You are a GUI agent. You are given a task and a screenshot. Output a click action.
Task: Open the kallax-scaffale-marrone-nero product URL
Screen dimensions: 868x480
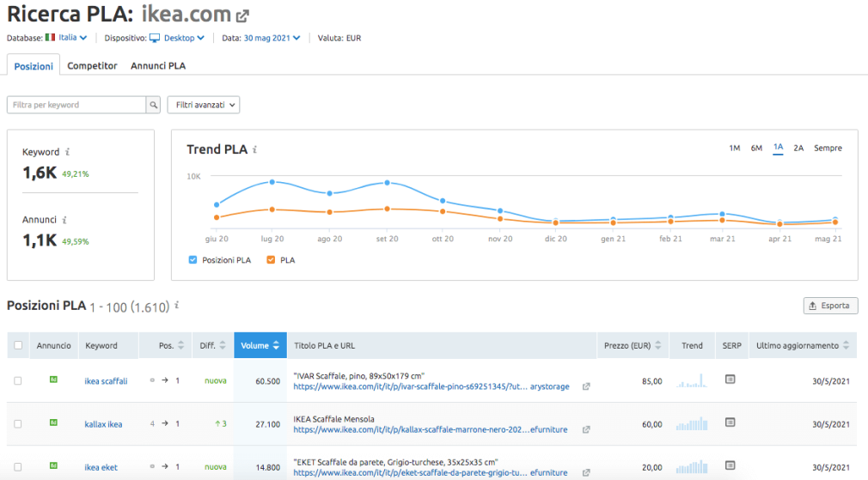coord(430,429)
